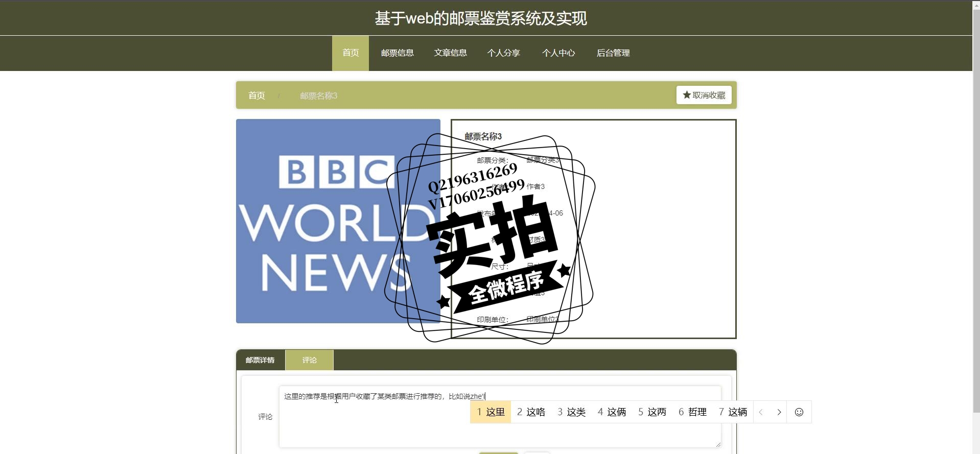Click the BBC World News stamp image
This screenshot has height=454, width=980.
pos(338,221)
